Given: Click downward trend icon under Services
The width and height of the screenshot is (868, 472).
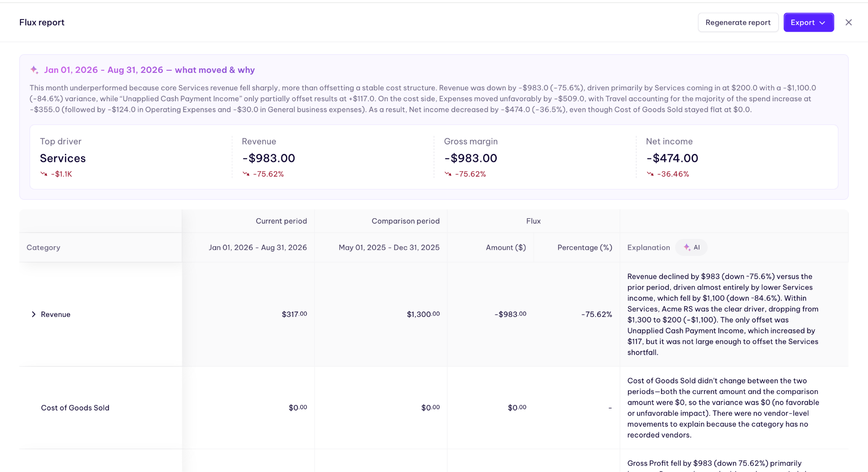Looking at the screenshot, I should pos(44,174).
